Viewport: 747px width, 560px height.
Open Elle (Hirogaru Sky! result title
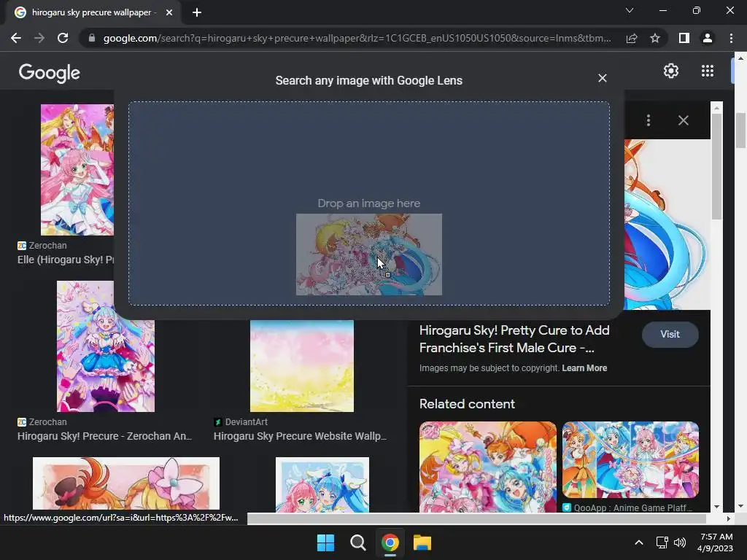click(x=66, y=260)
